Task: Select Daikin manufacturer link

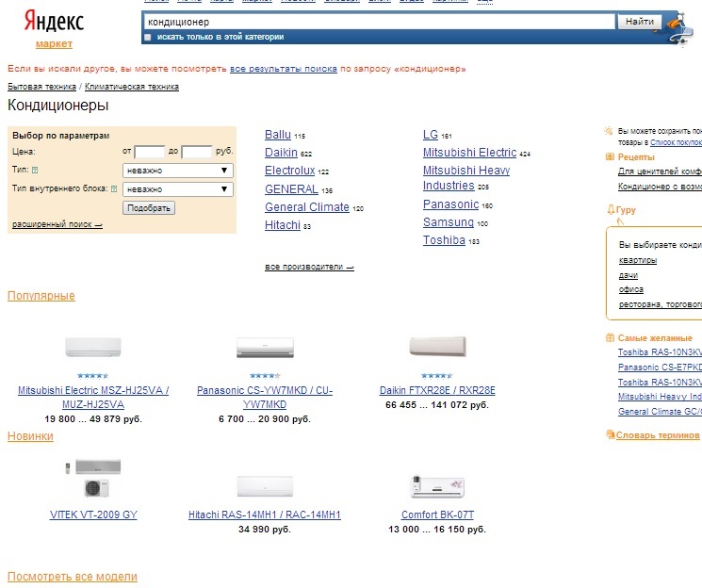Action: (281, 153)
